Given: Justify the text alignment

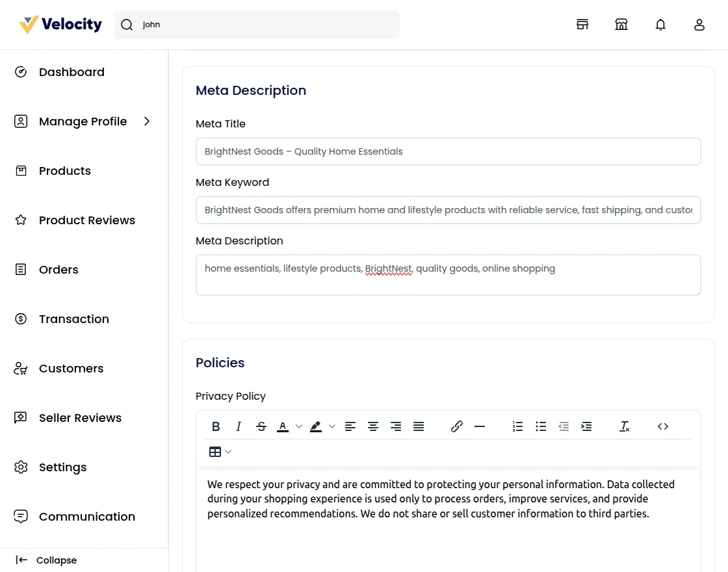Looking at the screenshot, I should 419,426.
